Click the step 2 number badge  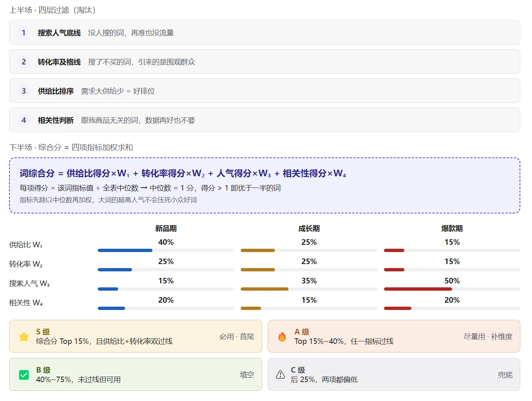[x=24, y=62]
